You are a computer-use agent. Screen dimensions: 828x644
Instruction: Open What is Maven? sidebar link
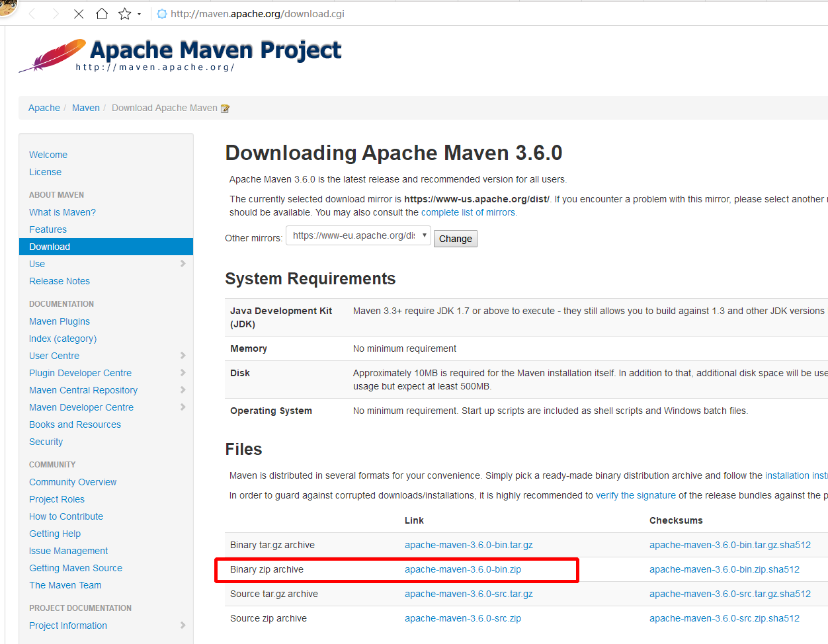[62, 212]
